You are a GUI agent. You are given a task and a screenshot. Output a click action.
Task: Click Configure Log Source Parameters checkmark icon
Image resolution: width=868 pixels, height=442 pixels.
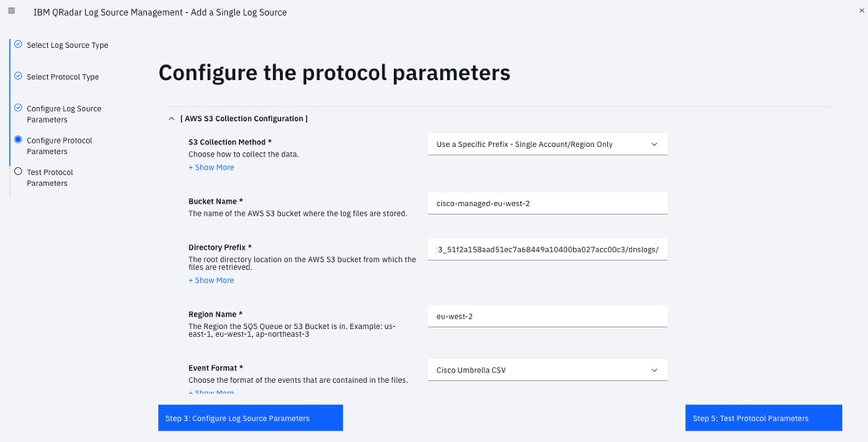tap(18, 108)
